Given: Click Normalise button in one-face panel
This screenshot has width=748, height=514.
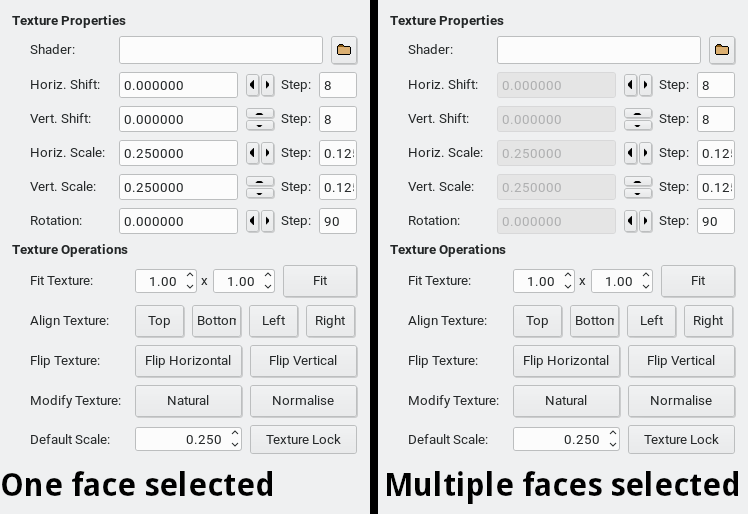Looking at the screenshot, I should point(303,400).
